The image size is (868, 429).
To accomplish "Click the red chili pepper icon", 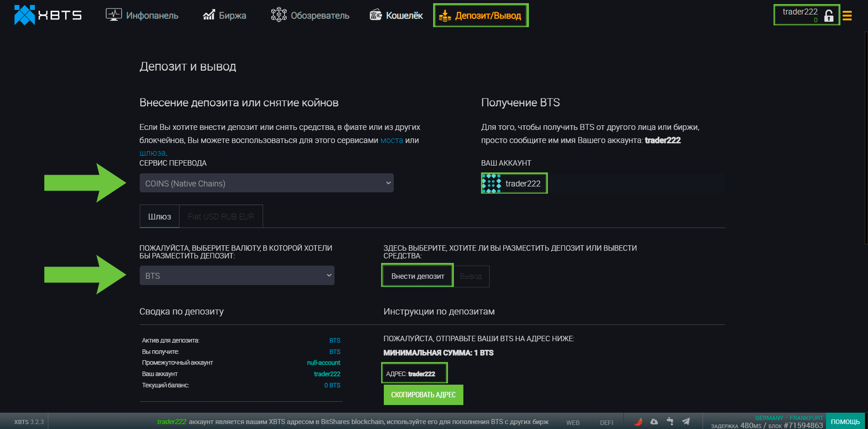I will coord(638,422).
